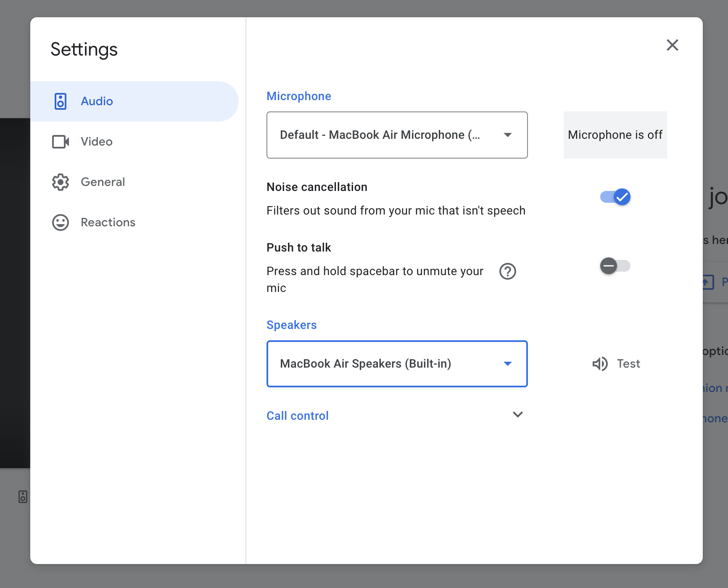Switch to the Video settings tab

tap(96, 142)
